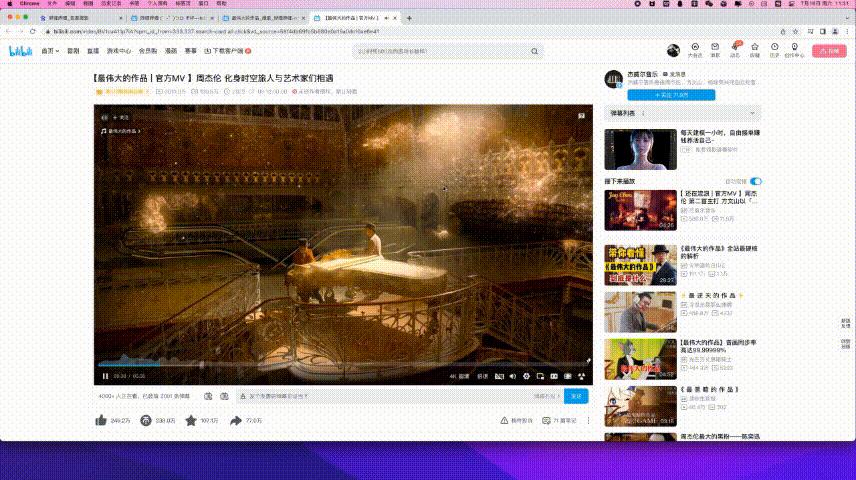Open player settings gear icon
This screenshot has height=480, width=856.
tap(525, 376)
